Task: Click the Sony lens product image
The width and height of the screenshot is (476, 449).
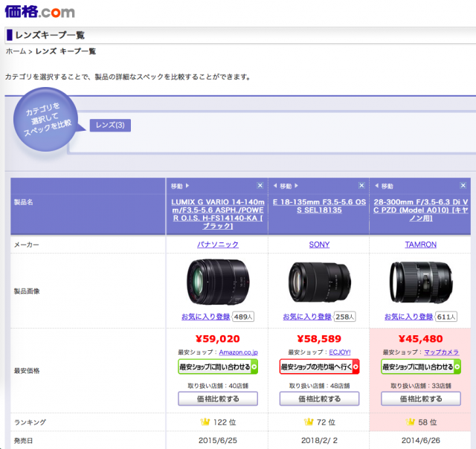Action: point(320,282)
